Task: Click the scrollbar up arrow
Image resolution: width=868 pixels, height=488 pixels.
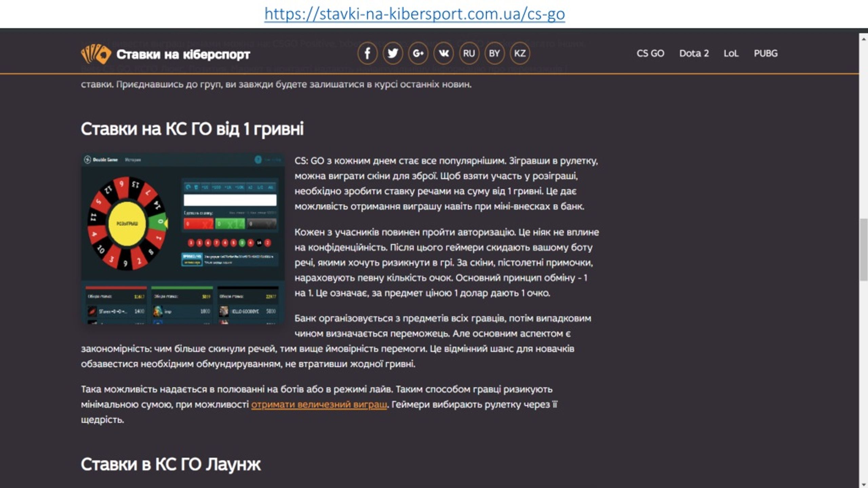Action: click(864, 39)
